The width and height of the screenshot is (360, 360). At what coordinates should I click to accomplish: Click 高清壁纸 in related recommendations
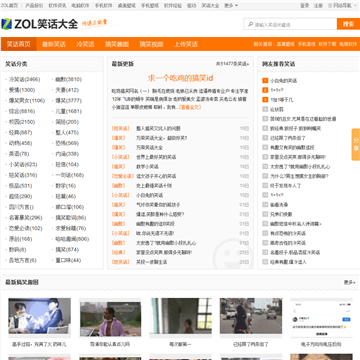[286, 44]
